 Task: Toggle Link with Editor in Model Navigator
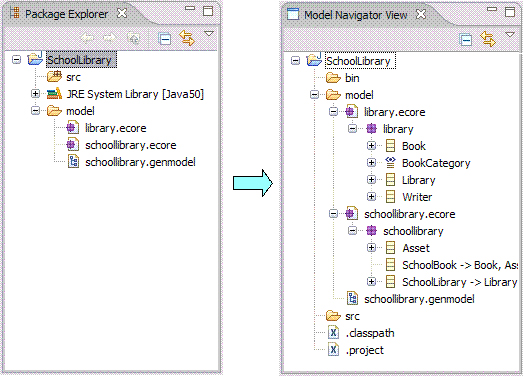[x=488, y=39]
